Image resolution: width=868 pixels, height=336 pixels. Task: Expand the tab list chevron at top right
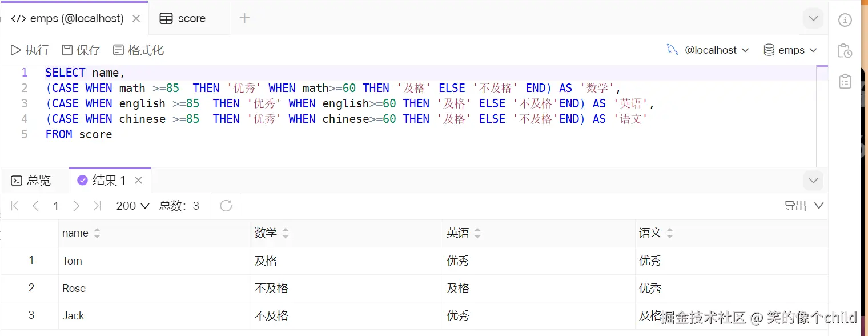tap(813, 19)
